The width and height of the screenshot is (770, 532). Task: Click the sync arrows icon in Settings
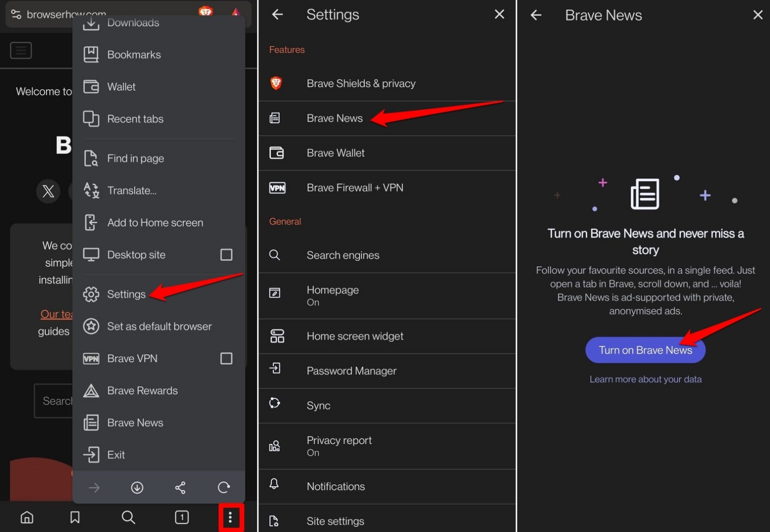click(275, 403)
